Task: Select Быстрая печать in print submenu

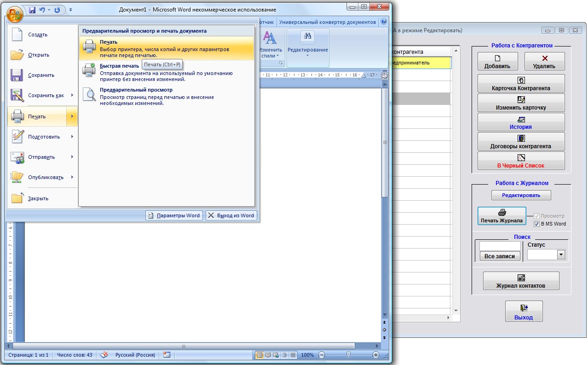Action: coord(167,73)
